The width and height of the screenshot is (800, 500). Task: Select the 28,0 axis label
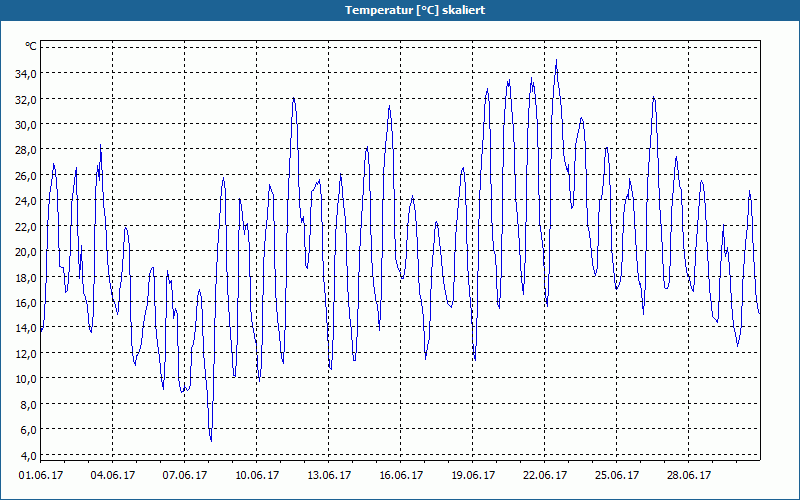(x=26, y=150)
